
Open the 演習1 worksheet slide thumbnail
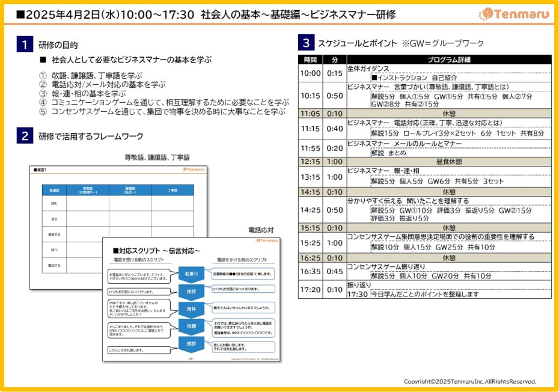tap(118, 227)
